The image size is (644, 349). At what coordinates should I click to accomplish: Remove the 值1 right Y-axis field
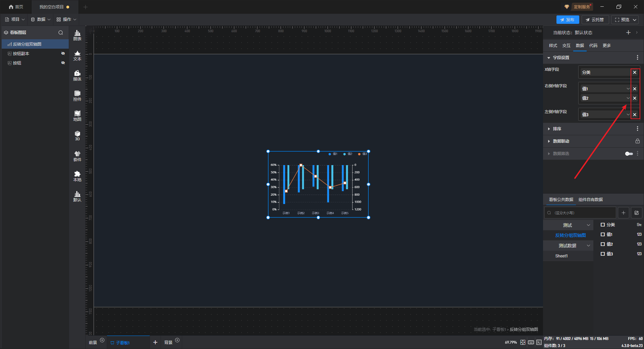tap(635, 89)
